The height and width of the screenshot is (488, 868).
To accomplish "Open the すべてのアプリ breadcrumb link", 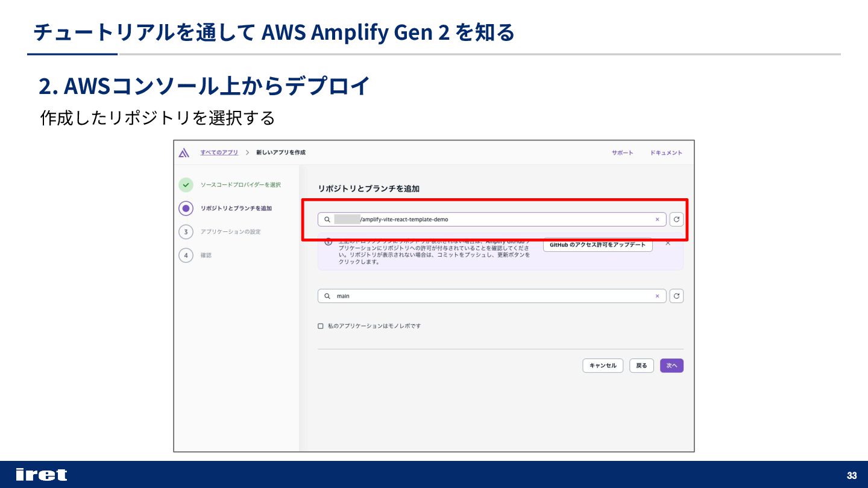I will (219, 152).
